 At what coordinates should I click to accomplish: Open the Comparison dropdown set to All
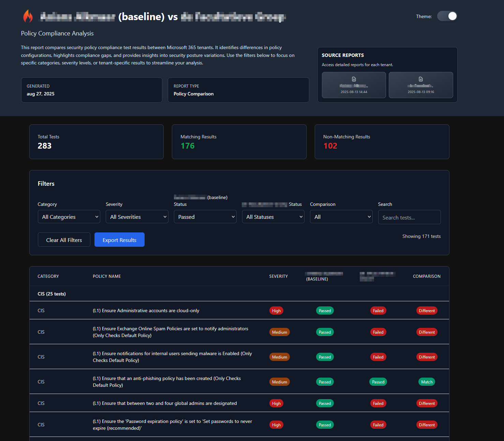point(341,217)
